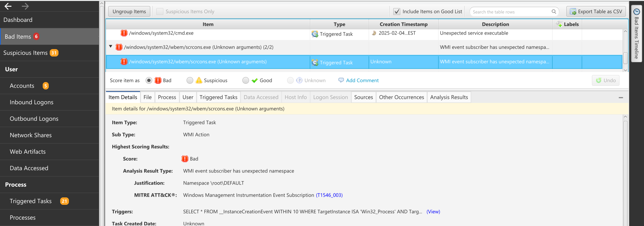Viewport: 644px width, 226px height.
Task: Open Triggered Tasks in the sidebar
Action: coord(49,201)
